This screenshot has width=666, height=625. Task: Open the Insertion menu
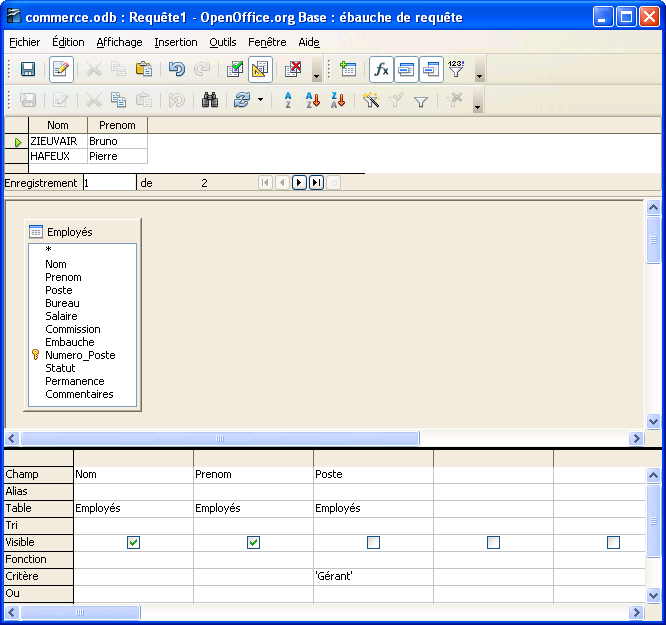176,42
